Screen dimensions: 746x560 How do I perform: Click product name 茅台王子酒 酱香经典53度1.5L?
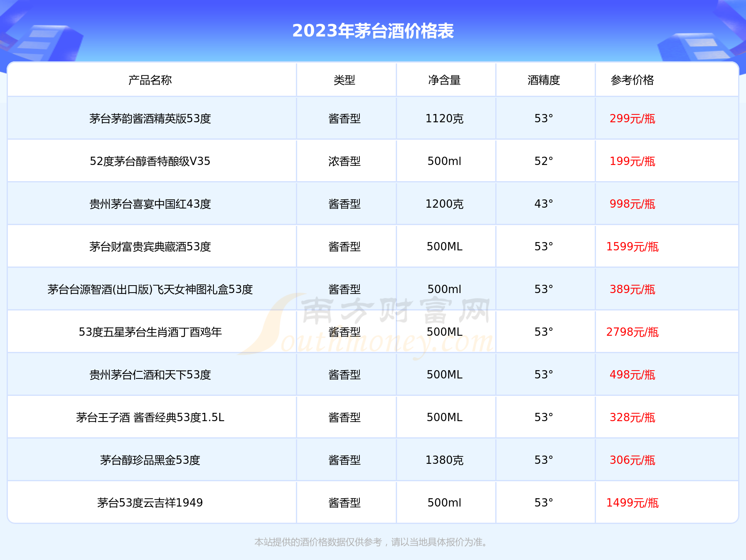(x=150, y=417)
